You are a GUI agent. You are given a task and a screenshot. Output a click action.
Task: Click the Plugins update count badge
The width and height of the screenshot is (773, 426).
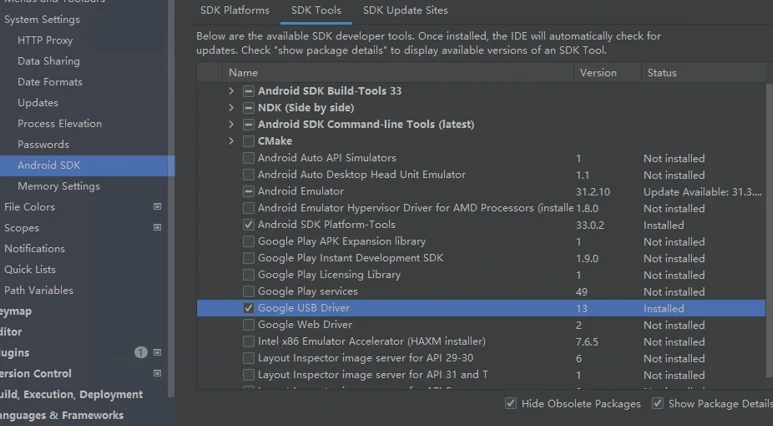pyautogui.click(x=141, y=353)
